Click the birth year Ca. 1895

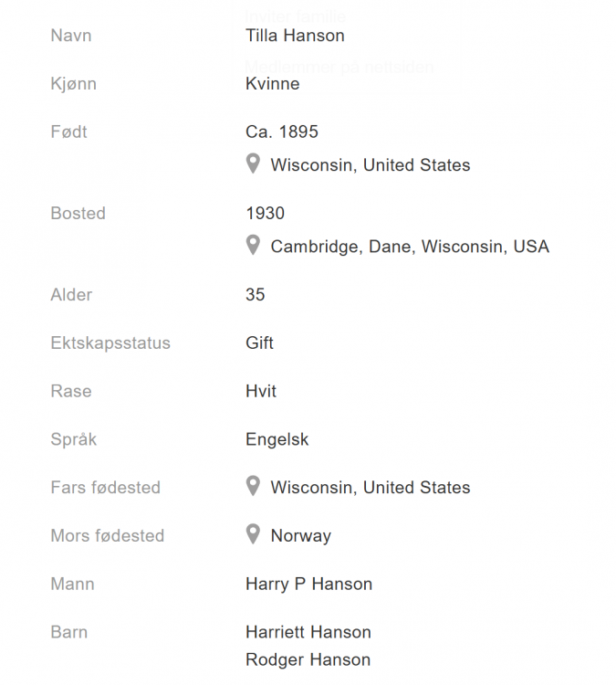(x=281, y=132)
